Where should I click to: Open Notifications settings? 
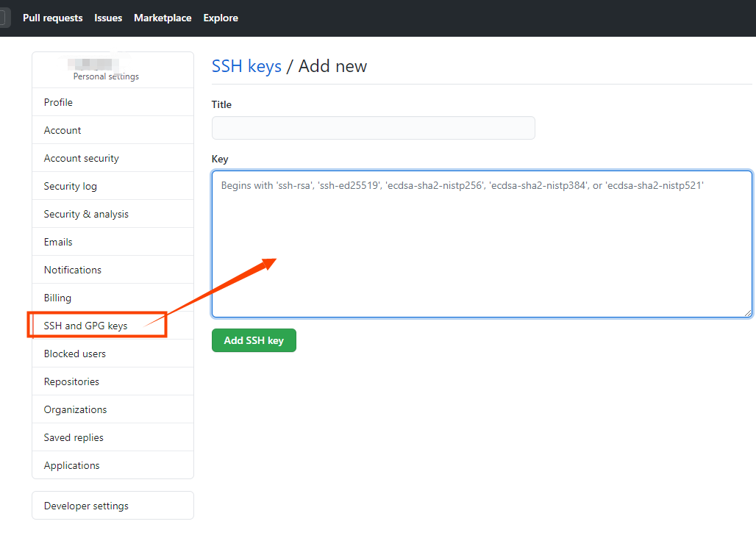pyautogui.click(x=113, y=270)
